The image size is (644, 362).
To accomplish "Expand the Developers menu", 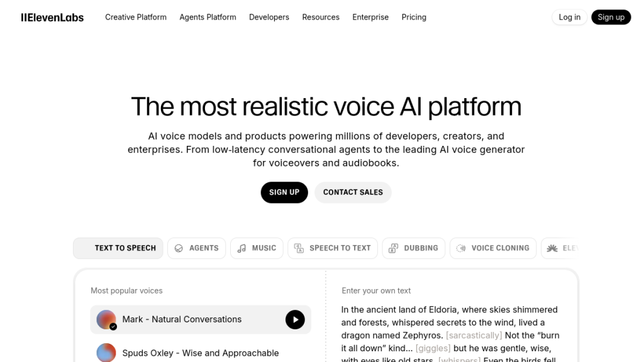I will (269, 18).
